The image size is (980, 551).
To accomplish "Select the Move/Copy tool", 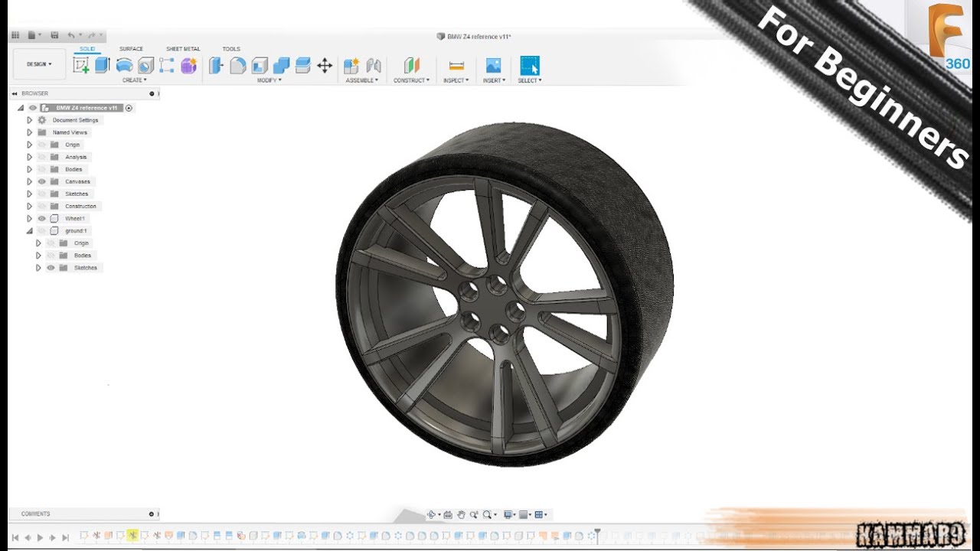I will (325, 66).
